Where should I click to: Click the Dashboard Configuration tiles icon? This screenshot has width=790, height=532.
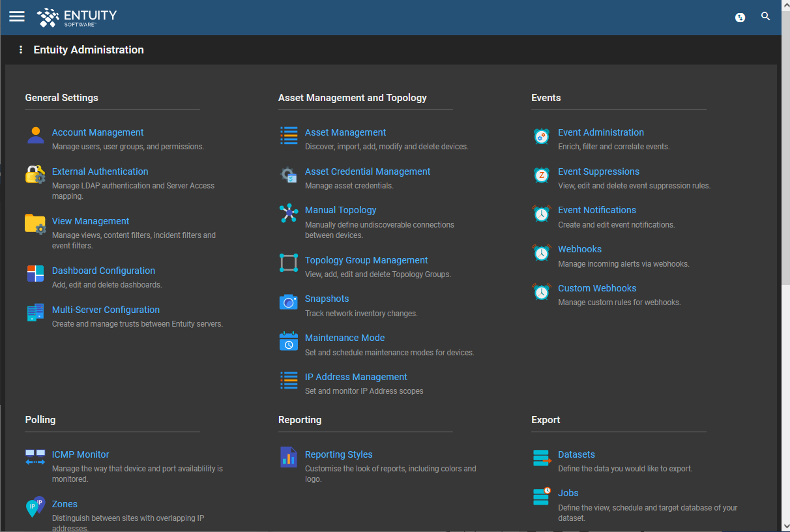pyautogui.click(x=35, y=273)
